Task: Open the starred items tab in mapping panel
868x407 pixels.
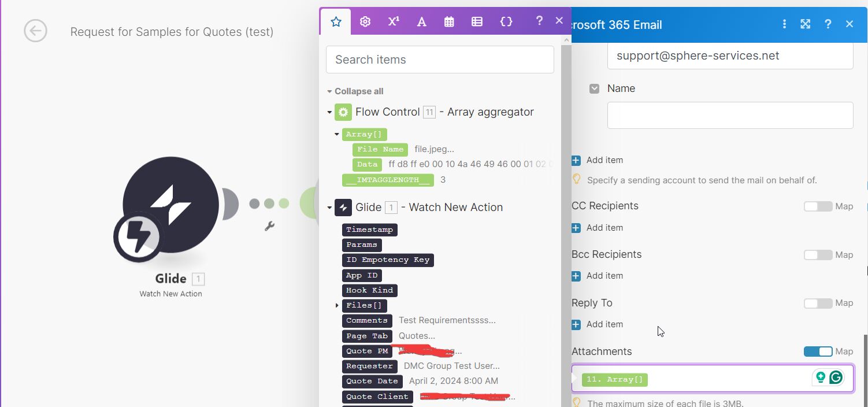Action: (336, 21)
